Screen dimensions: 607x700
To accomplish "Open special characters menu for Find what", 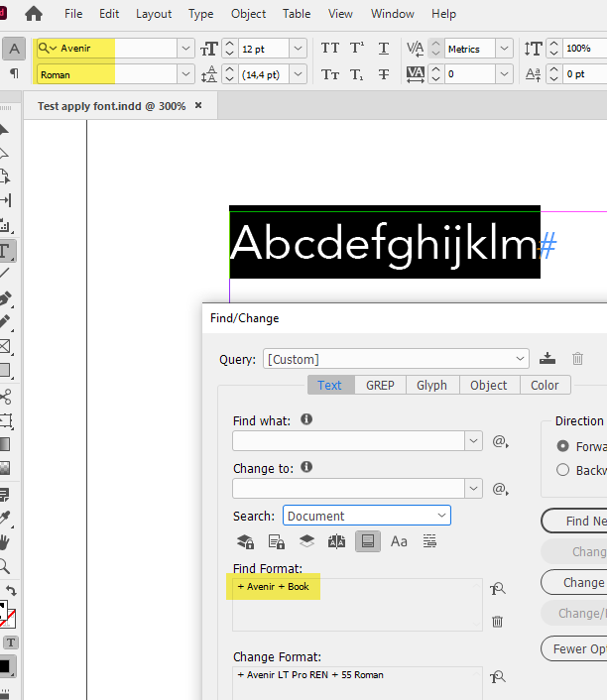I will (x=500, y=441).
